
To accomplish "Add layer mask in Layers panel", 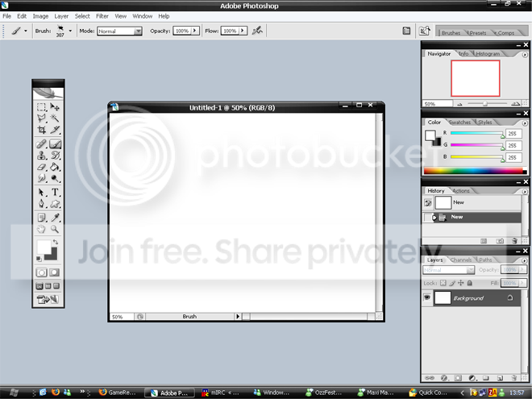I will [458, 377].
